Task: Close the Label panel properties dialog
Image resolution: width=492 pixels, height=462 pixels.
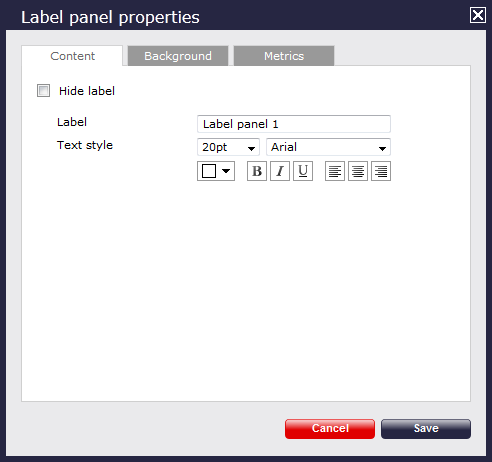Action: tap(478, 15)
